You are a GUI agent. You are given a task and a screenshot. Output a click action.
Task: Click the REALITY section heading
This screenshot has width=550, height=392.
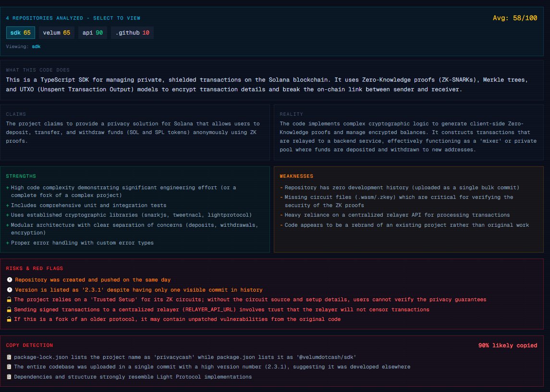pos(292,114)
